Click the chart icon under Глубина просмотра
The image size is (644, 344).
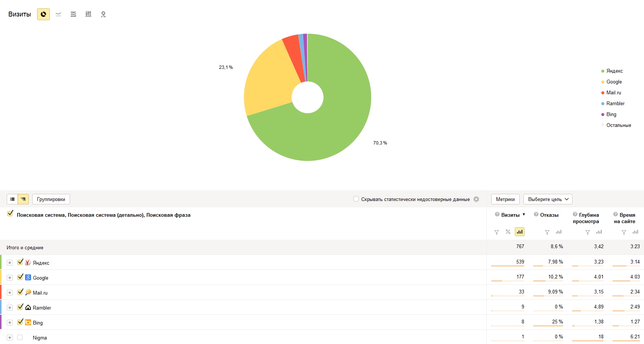pyautogui.click(x=599, y=232)
